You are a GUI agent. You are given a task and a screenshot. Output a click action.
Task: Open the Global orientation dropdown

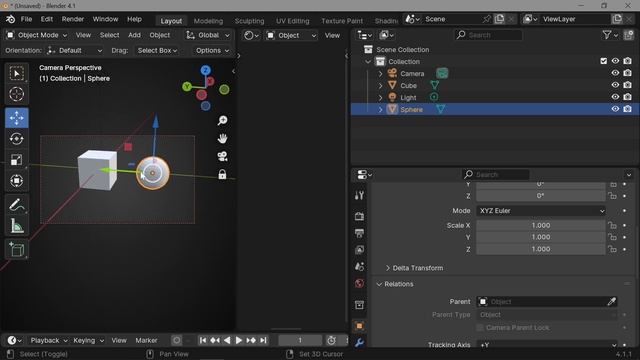[208, 35]
